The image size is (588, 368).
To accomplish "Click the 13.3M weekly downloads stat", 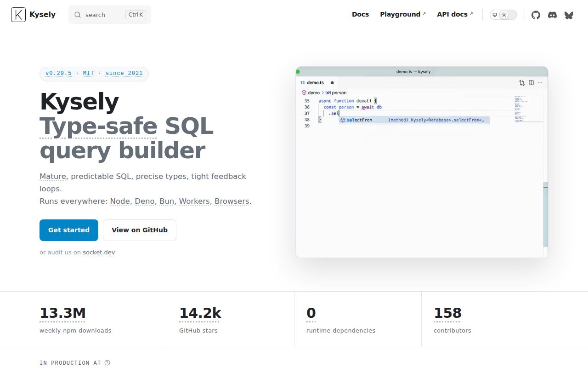I will (x=62, y=313).
